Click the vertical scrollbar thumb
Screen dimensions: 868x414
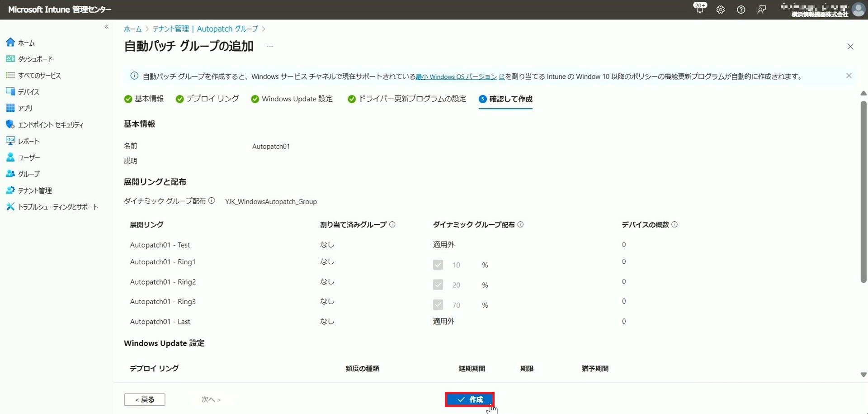click(x=863, y=192)
